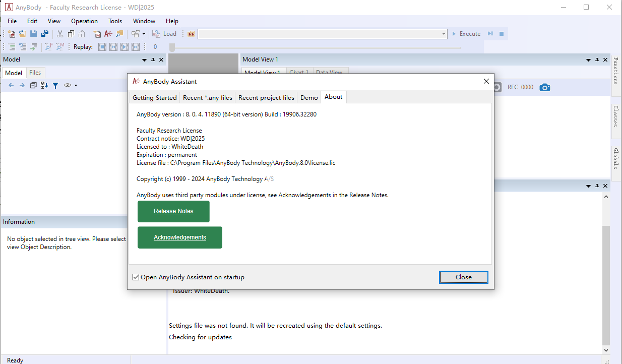Click the replay position slider handle
Viewport: 622px width, 364px height.
coord(172,47)
